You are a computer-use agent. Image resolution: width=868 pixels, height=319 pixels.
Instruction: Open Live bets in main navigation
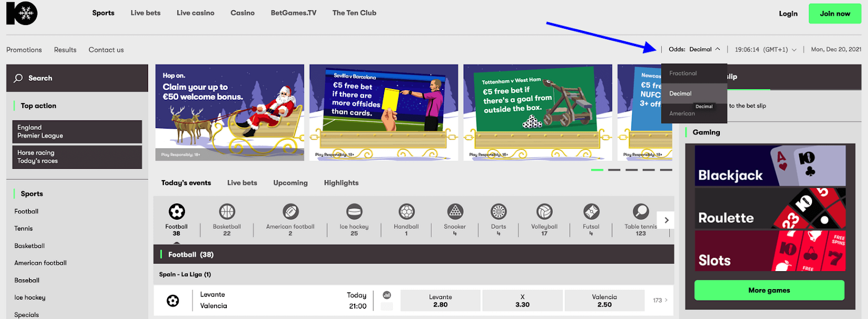[145, 13]
